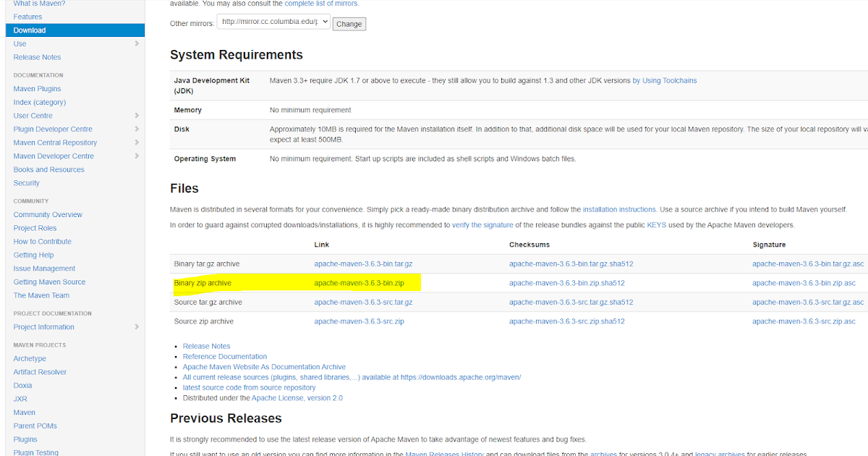Open the Release Notes link under Files
Image resolution: width=868 pixels, height=456 pixels.
206,345
